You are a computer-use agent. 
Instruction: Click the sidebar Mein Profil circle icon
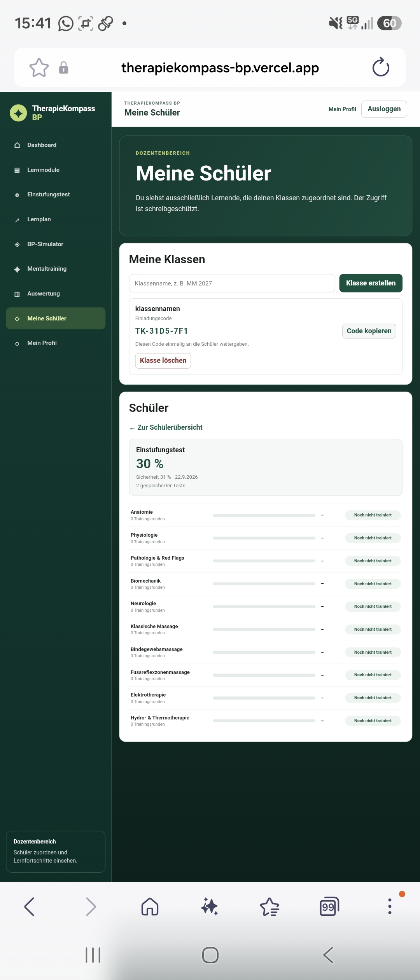(17, 344)
